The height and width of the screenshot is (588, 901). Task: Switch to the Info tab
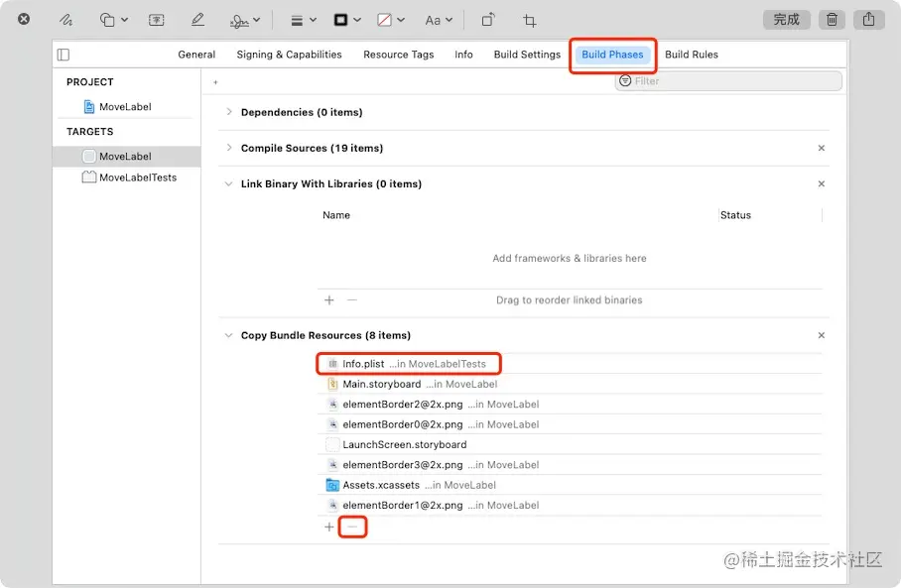point(463,55)
